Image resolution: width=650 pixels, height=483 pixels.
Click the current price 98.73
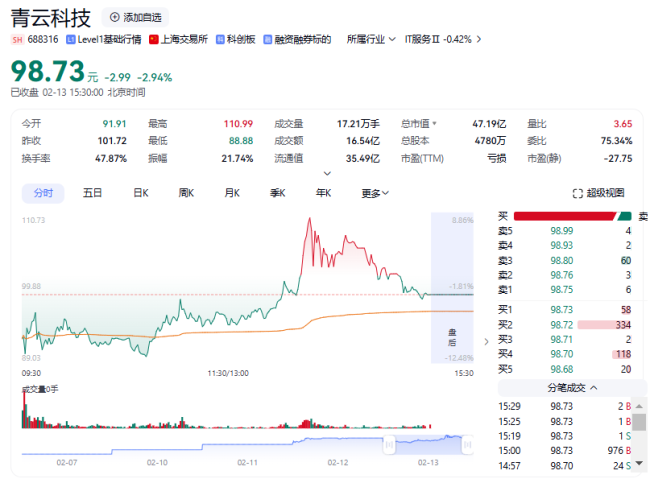(x=48, y=71)
